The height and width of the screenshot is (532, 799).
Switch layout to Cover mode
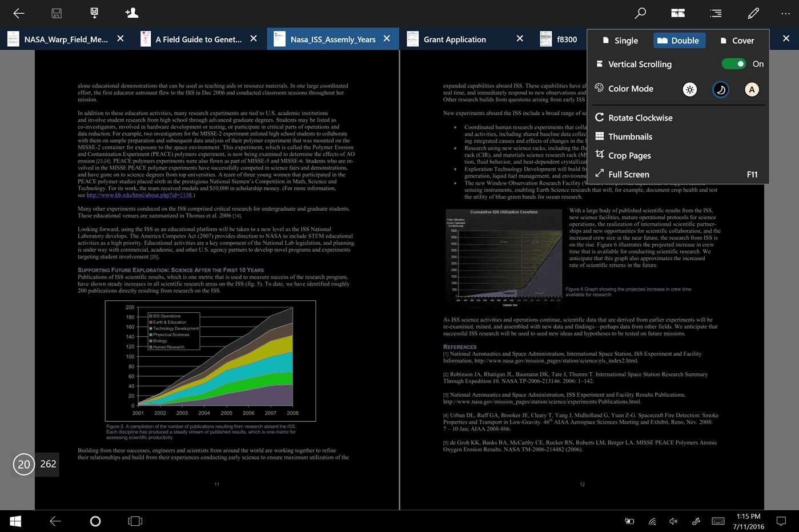pos(738,40)
